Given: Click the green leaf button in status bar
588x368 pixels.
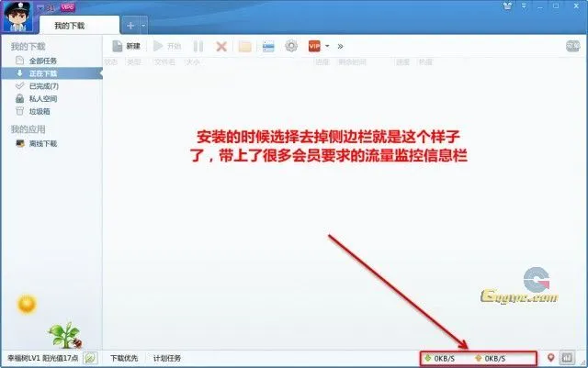Looking at the screenshot, I should [90, 358].
